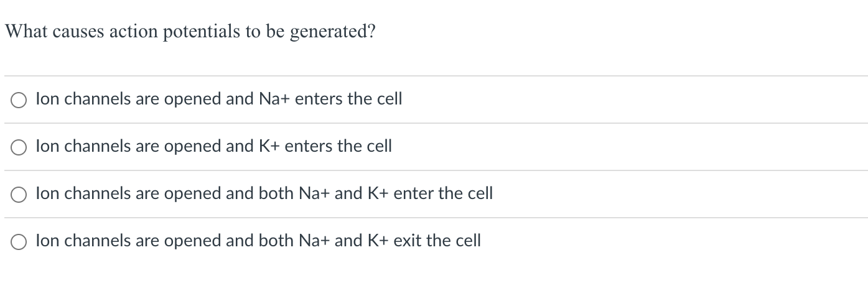Select radio button for Na+ enters the cell
Screen dimensions: 868x283
click(x=18, y=100)
